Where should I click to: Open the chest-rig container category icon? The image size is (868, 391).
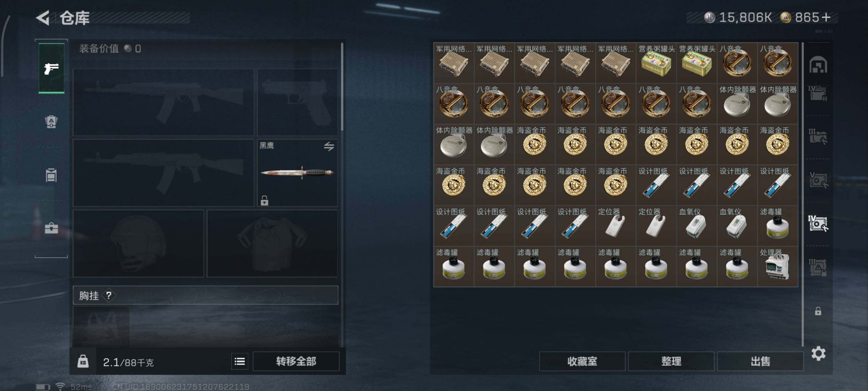(51, 175)
